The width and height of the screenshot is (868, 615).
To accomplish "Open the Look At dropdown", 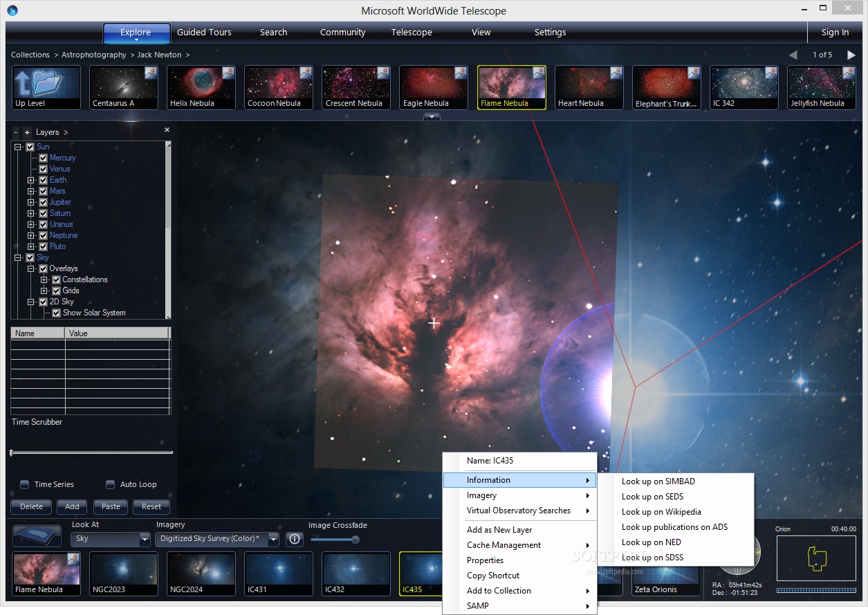I will (x=111, y=539).
